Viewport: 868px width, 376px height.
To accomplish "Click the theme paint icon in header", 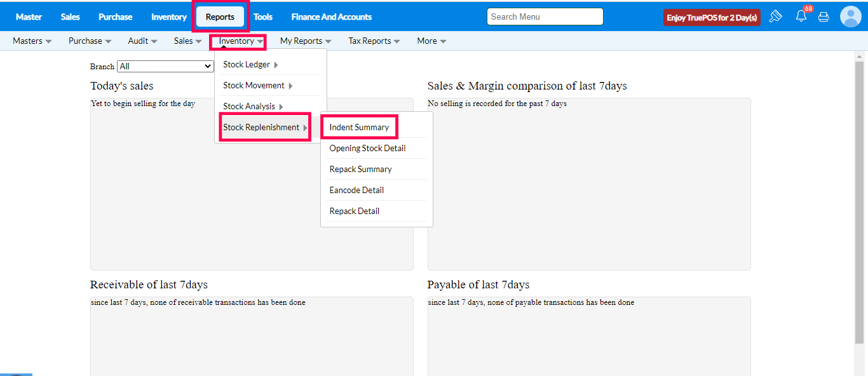I will pos(775,17).
